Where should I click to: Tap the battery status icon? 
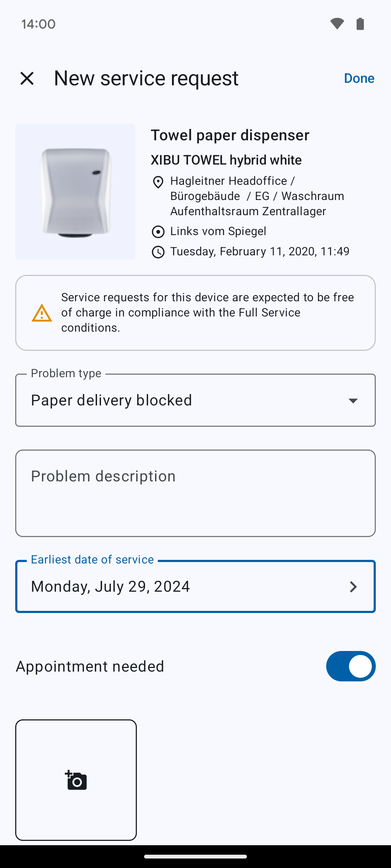(360, 24)
